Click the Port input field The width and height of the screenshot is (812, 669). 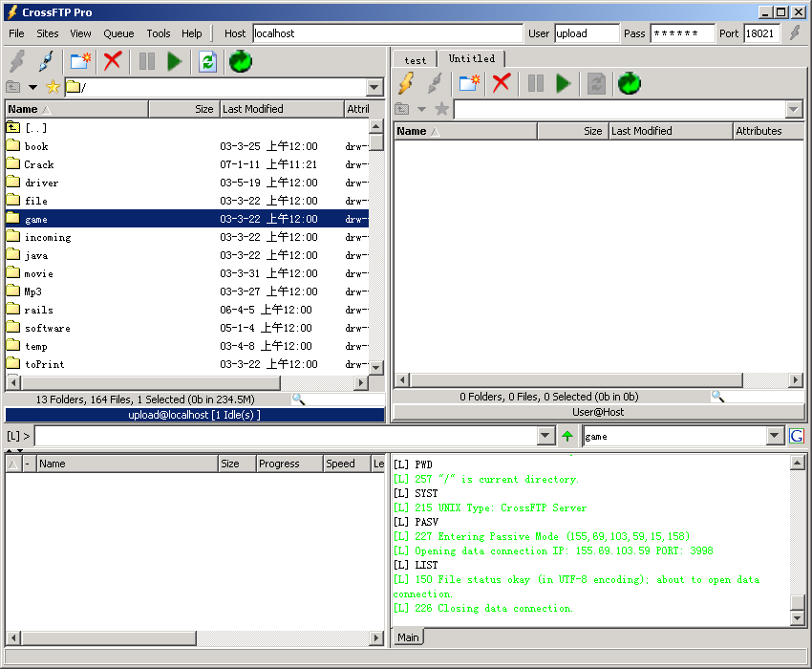tap(762, 33)
